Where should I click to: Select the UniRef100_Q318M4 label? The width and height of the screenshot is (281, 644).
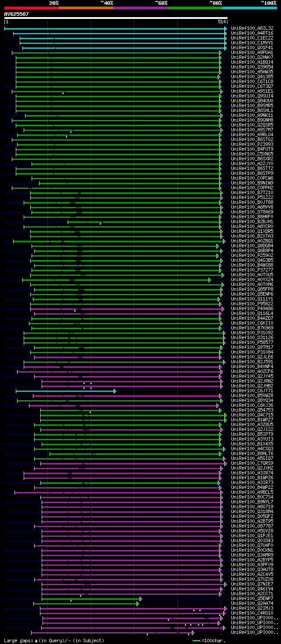252,511
